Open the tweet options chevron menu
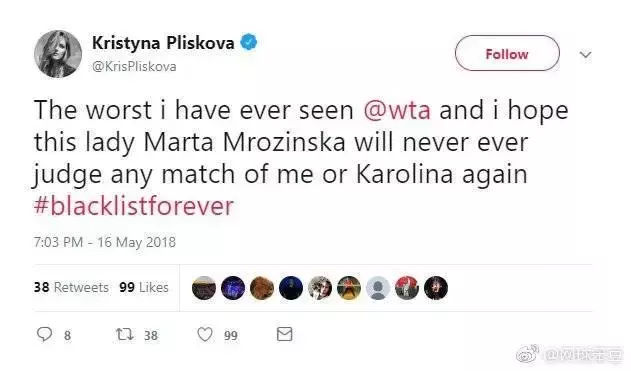This screenshot has width=631, height=371. click(586, 54)
